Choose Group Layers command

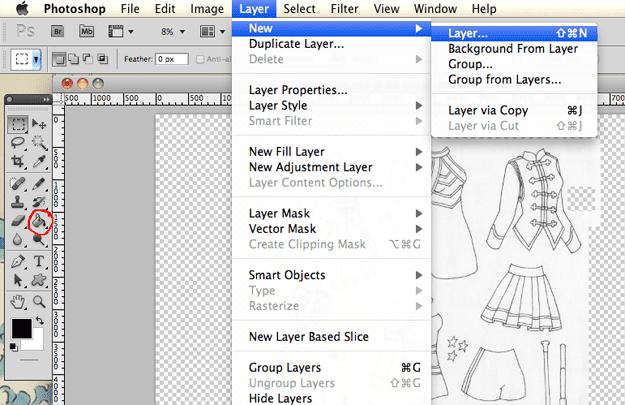[331, 368]
